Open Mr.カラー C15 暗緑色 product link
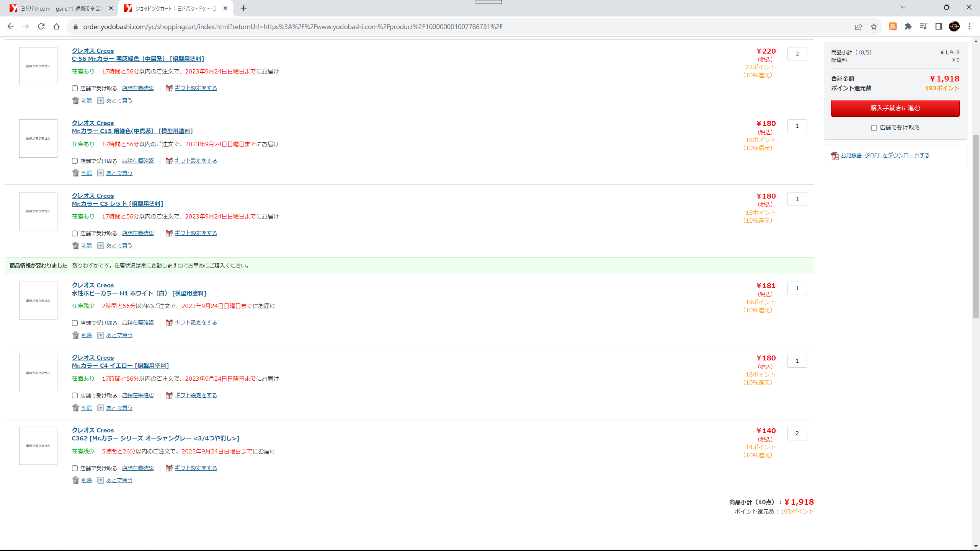The height and width of the screenshot is (551, 980). pyautogui.click(x=132, y=131)
